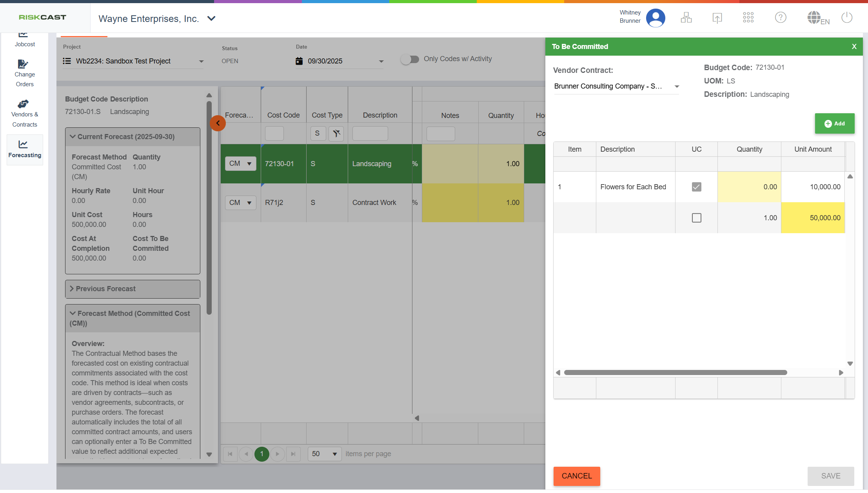Collapse side panel with orange arrow button
Image resolution: width=868 pixels, height=493 pixels.
pos(218,123)
